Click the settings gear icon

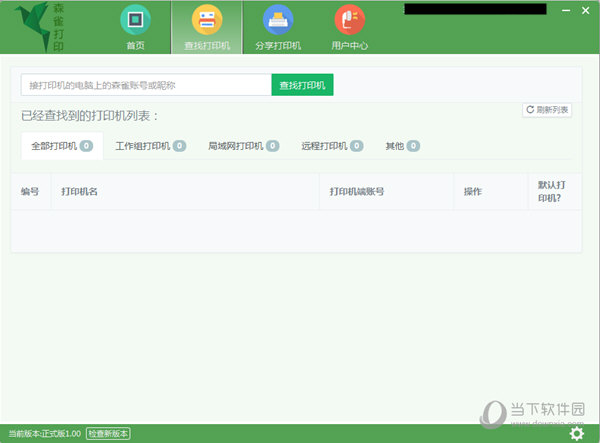tap(576, 433)
